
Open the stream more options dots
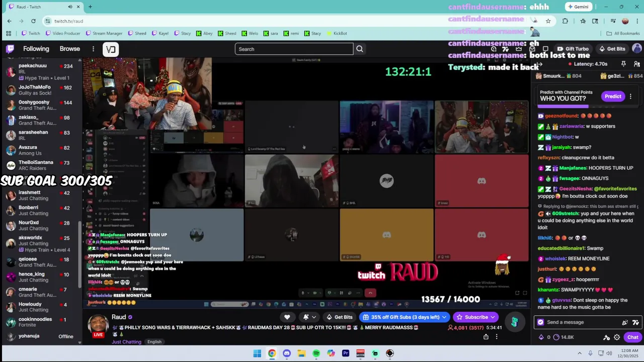[x=497, y=337]
